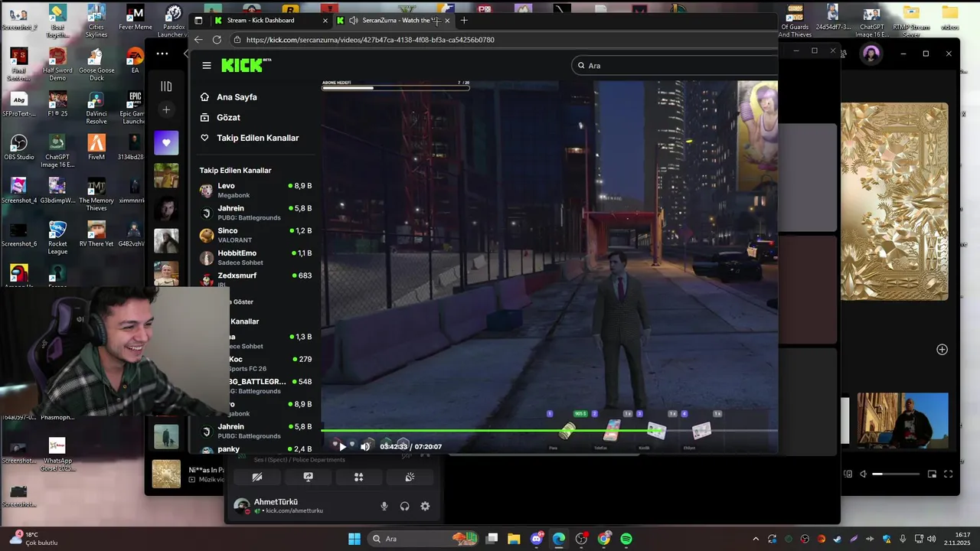Click the Kick URL address bar
This screenshot has width=980, height=551.
pos(505,40)
